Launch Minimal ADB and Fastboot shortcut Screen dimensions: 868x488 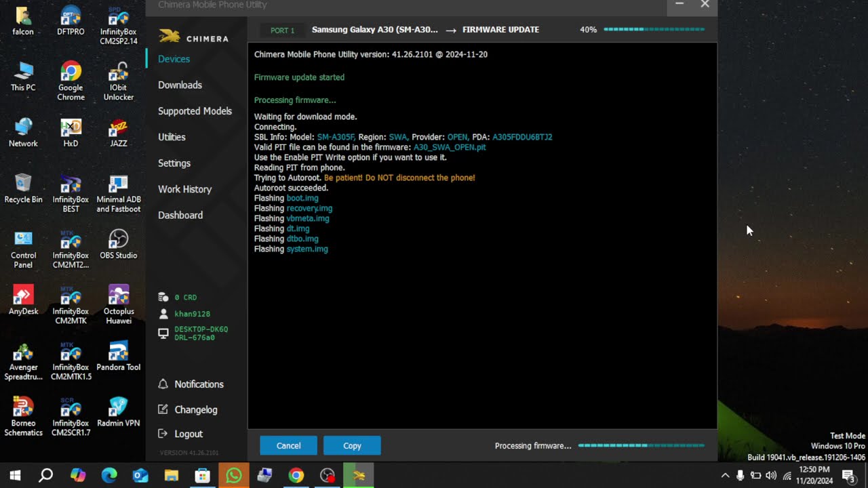pyautogui.click(x=119, y=193)
